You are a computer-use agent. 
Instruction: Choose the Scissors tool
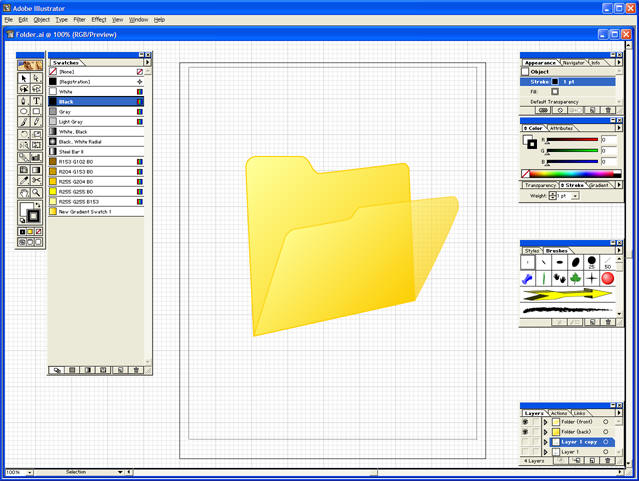(37, 180)
